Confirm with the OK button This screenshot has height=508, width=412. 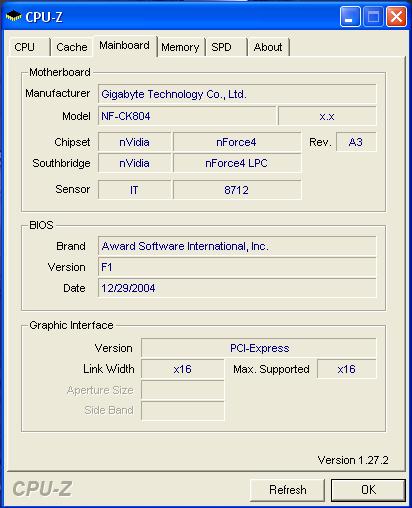[x=368, y=490]
